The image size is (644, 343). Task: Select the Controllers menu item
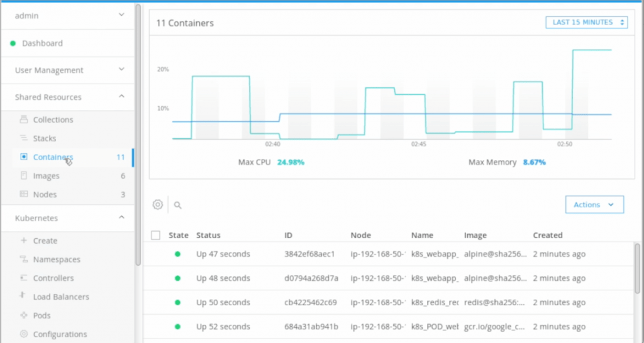(53, 278)
